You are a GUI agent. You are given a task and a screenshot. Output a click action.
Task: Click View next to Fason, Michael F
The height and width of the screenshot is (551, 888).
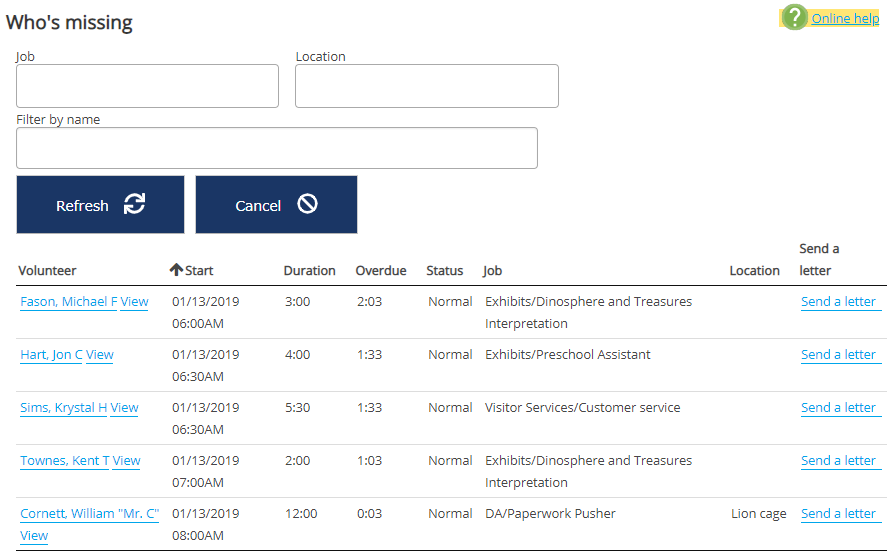134,302
